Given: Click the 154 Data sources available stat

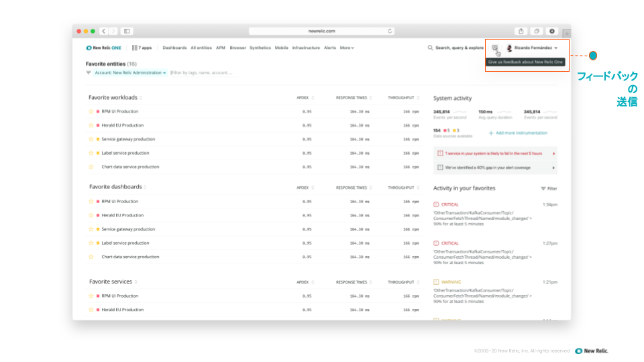Looking at the screenshot, I should click(x=453, y=133).
